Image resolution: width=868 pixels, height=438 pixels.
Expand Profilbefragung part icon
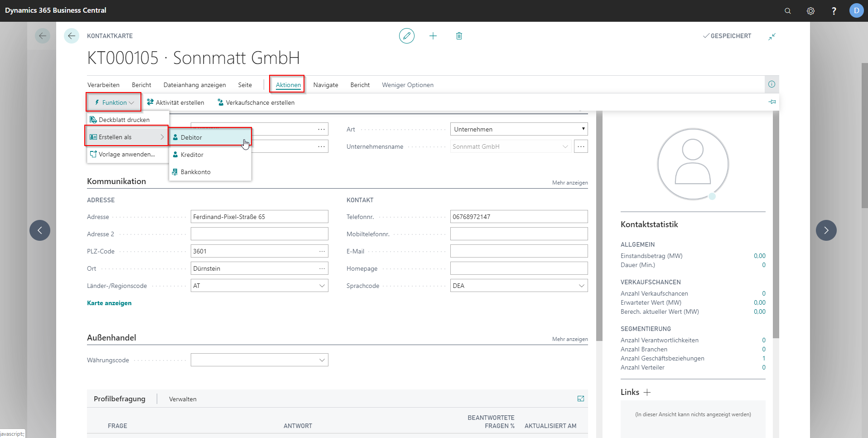coord(581,399)
